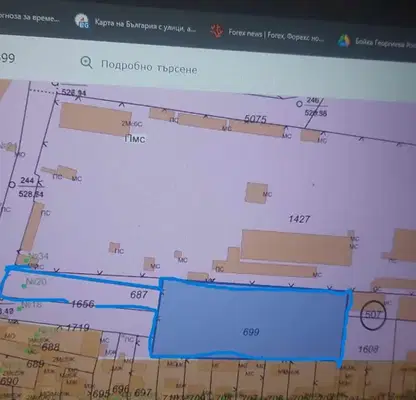Click on parcel 687 on the map
Screen dimensions: 416x400
(x=139, y=295)
